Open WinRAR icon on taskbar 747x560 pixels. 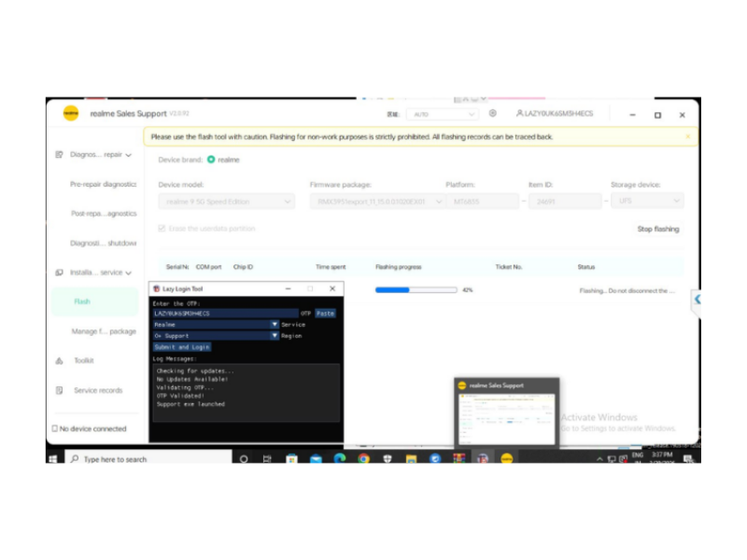tap(458, 458)
